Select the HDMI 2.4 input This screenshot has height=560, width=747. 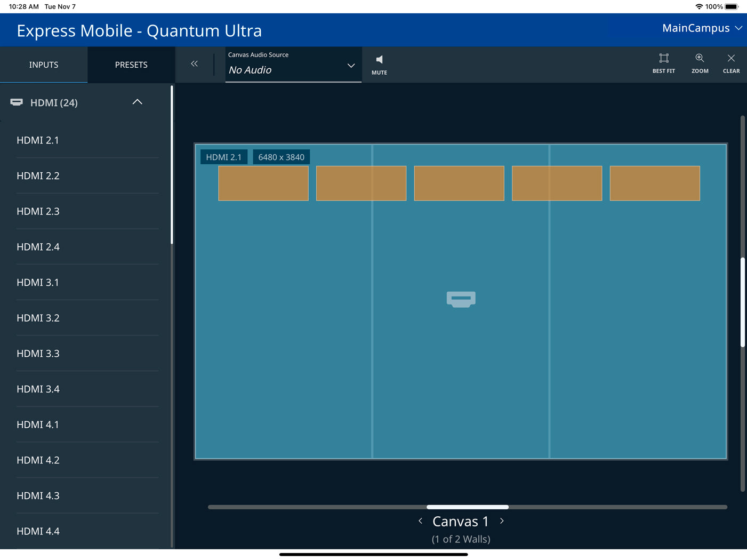(x=87, y=247)
